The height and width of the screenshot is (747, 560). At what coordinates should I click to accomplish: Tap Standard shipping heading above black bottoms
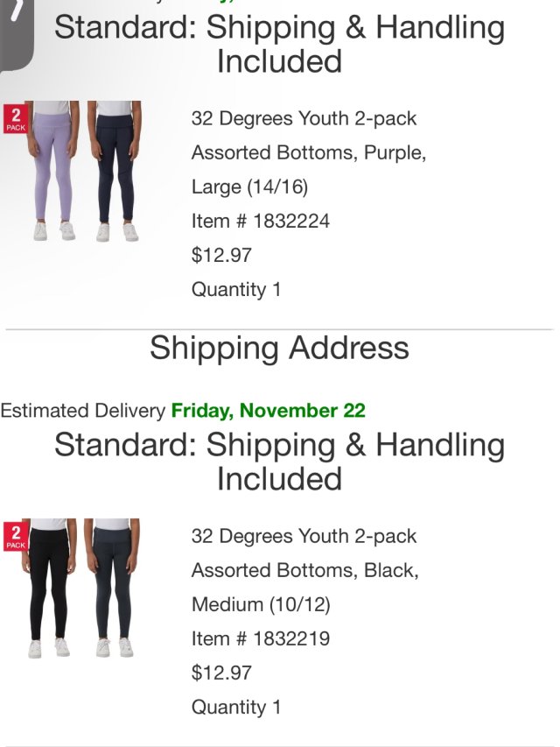[279, 462]
